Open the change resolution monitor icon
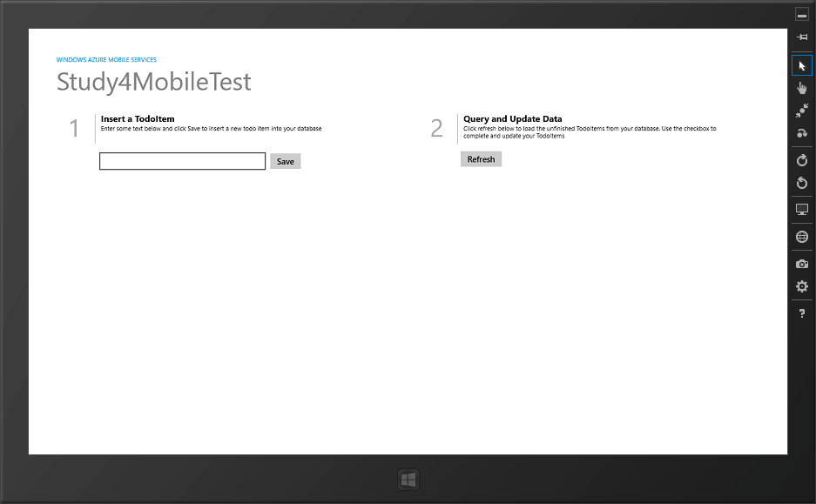 tap(802, 210)
